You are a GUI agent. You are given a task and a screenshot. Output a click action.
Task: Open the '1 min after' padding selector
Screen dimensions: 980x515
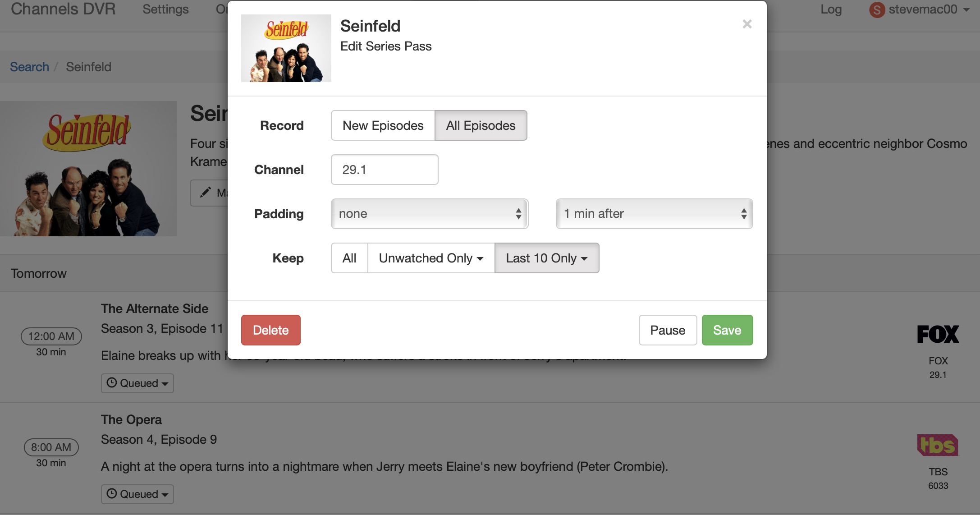(x=654, y=214)
